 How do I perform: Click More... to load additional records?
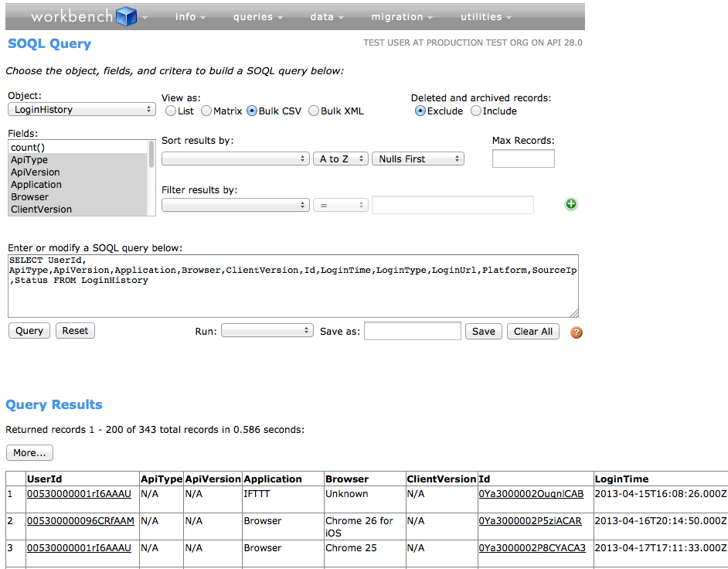click(x=29, y=452)
